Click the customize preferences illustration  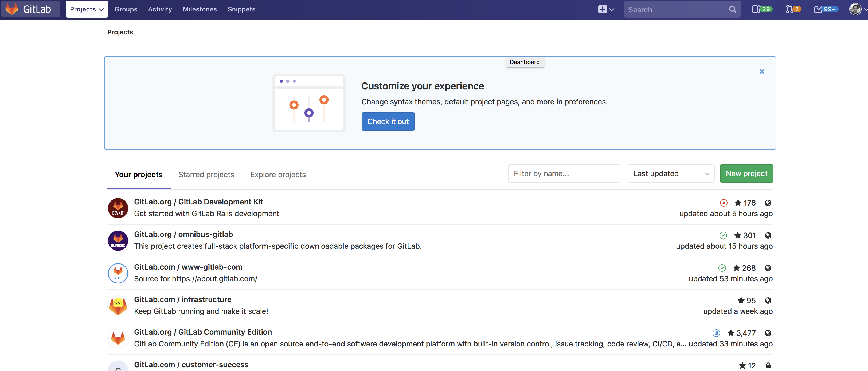click(309, 103)
